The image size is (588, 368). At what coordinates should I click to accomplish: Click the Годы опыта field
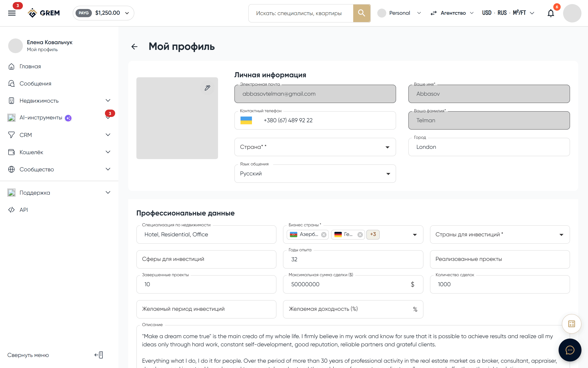[353, 259]
